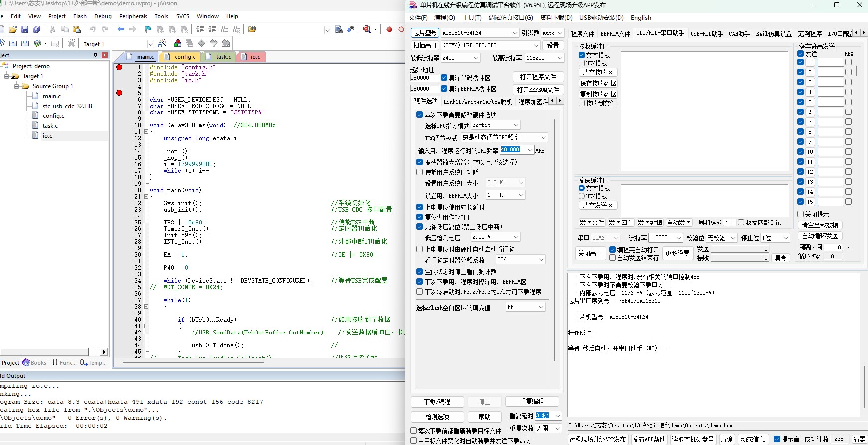
Task: Switch to the task.c editor tab
Action: (x=219, y=57)
